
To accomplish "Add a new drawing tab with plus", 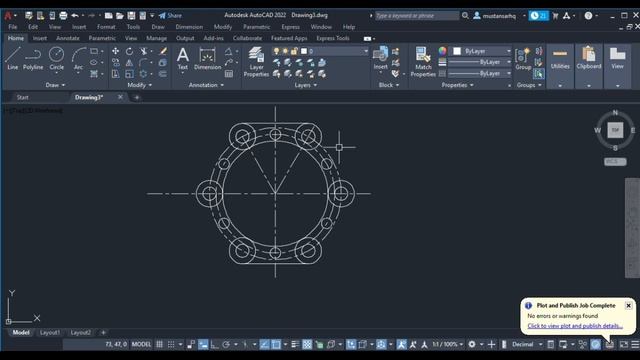I will point(137,97).
